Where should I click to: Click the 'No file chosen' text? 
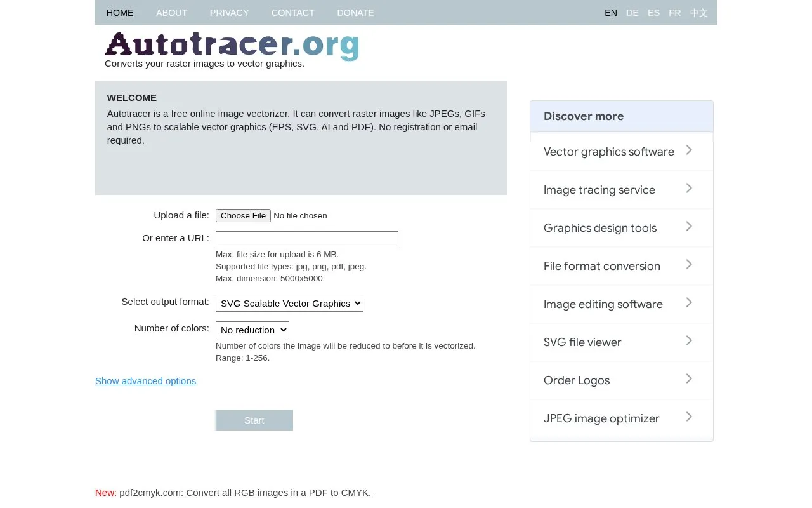click(300, 216)
